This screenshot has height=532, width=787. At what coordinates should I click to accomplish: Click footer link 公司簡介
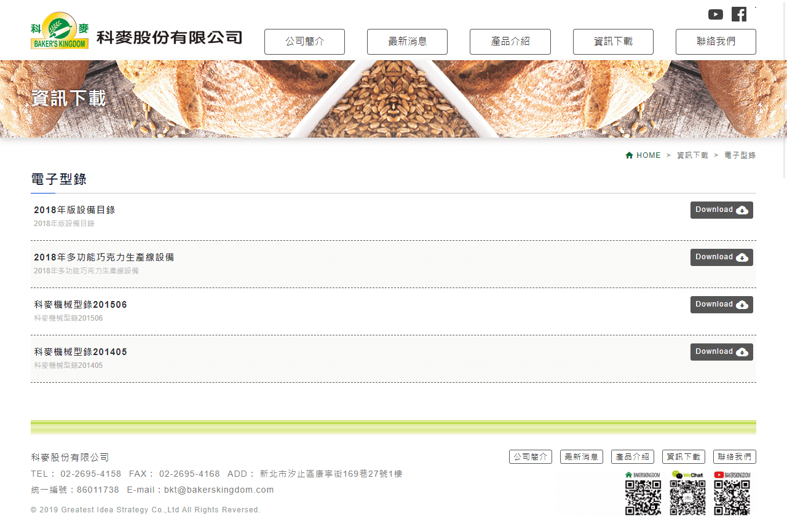point(531,457)
